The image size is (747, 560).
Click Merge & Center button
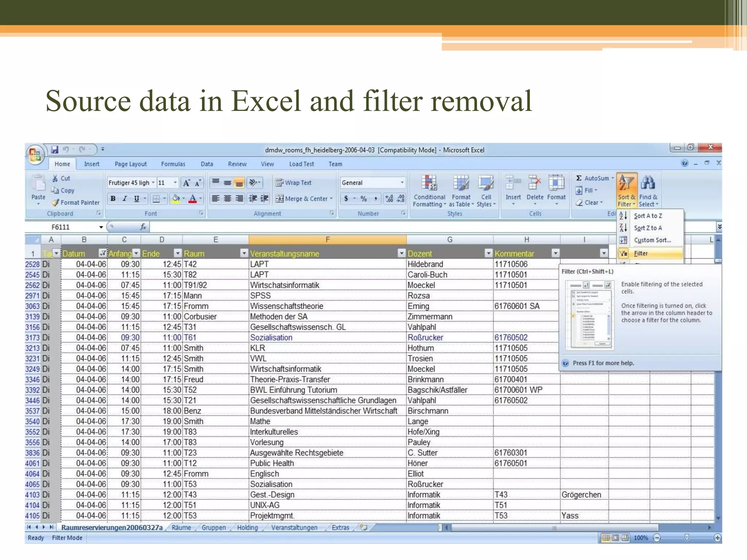tap(304, 199)
